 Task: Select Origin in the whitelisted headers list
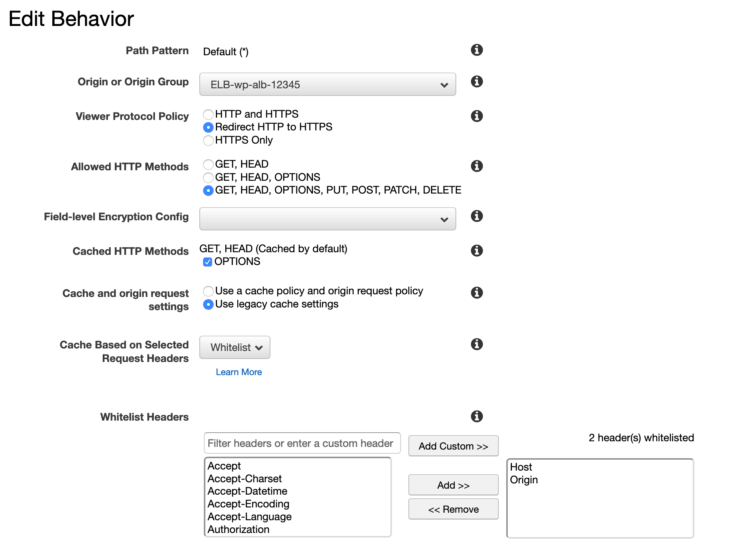click(x=524, y=480)
